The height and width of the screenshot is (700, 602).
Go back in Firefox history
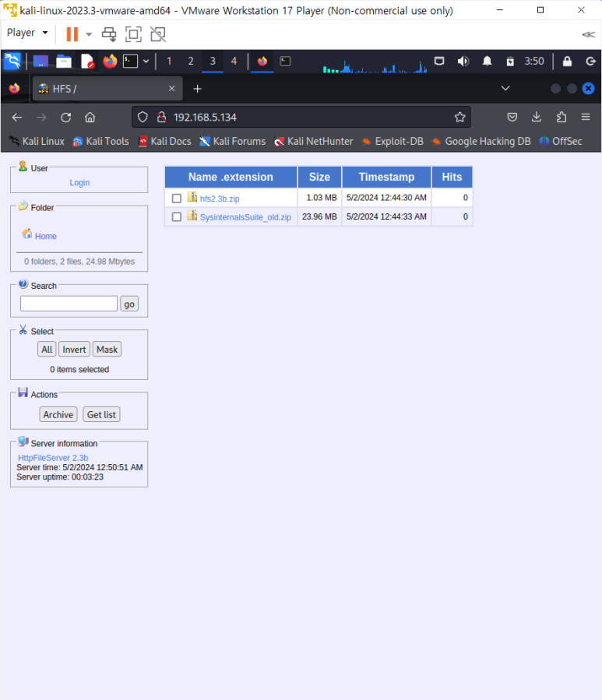coord(17,118)
